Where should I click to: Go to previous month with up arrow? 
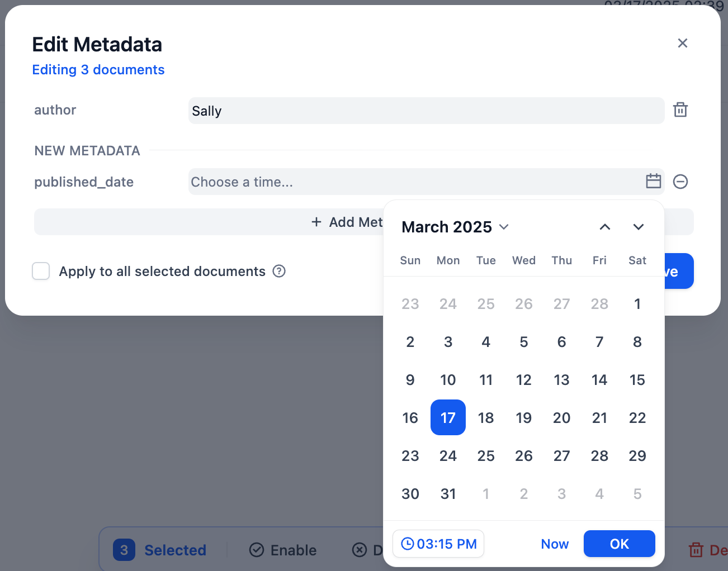pos(604,227)
